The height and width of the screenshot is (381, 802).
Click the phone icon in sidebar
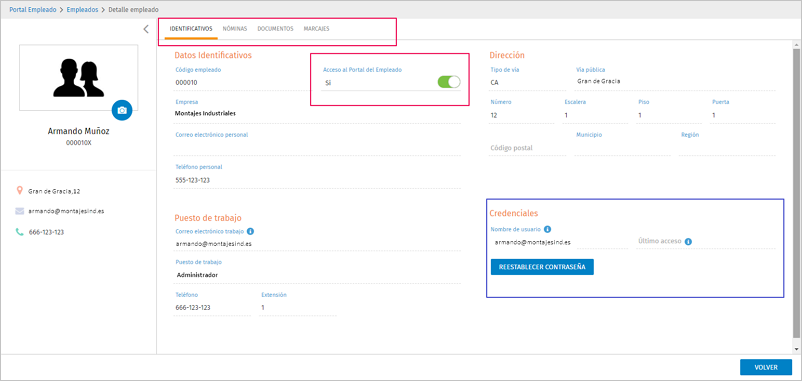pos(19,232)
